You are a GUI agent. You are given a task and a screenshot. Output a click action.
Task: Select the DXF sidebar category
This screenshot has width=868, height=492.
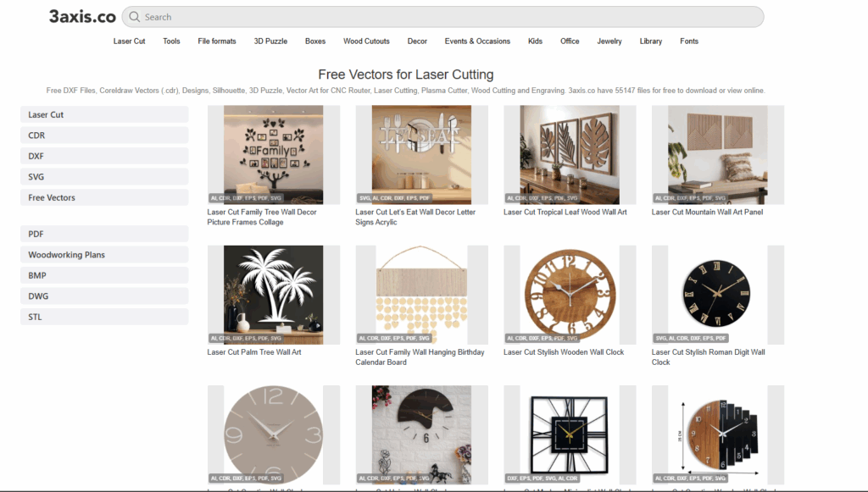point(104,156)
